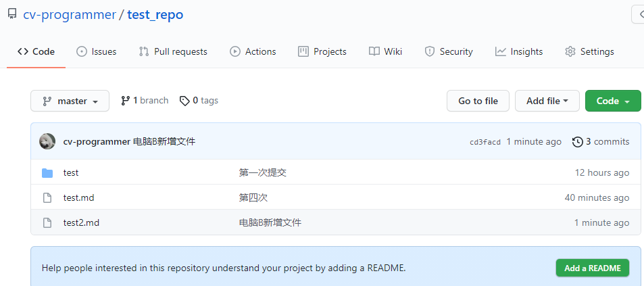Click the Go to file button
This screenshot has width=644, height=286.
(x=478, y=101)
